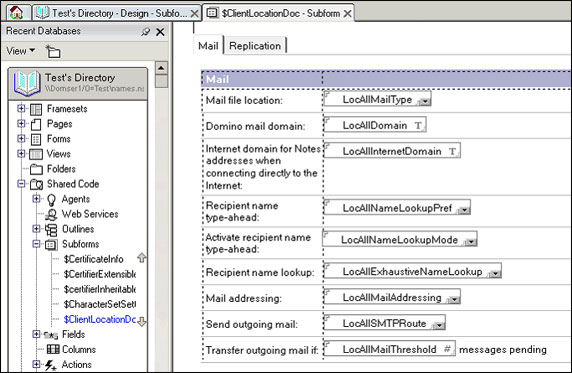The width and height of the screenshot is (572, 373).
Task: Expand the Pages node
Action: coord(21,123)
